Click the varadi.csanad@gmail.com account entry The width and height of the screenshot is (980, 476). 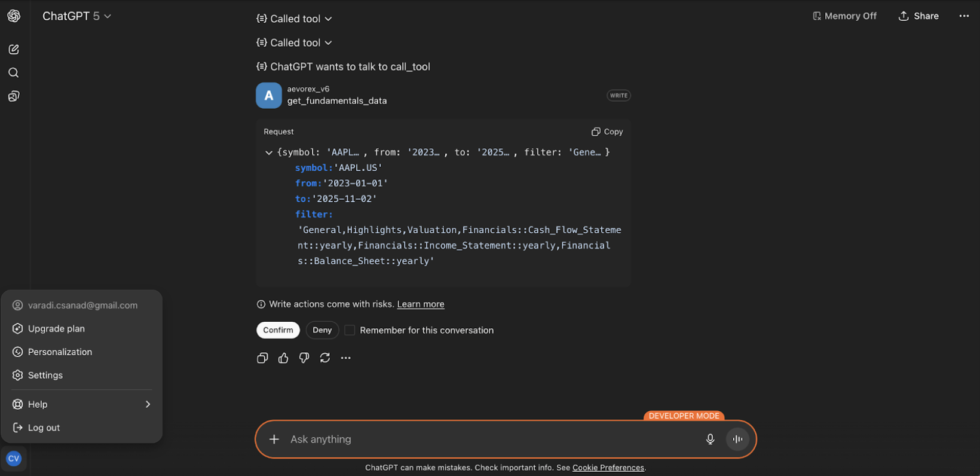click(x=82, y=306)
